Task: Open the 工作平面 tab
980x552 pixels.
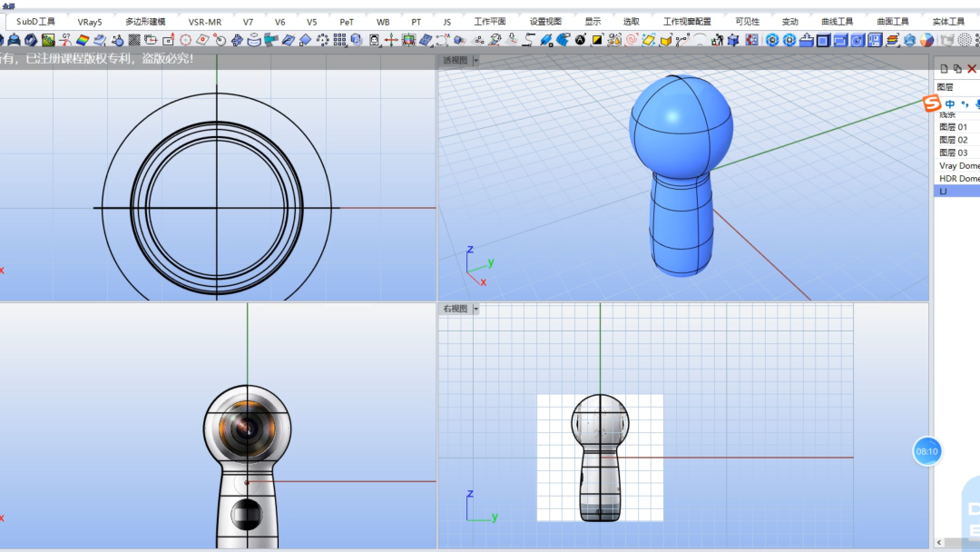Action: point(489,22)
